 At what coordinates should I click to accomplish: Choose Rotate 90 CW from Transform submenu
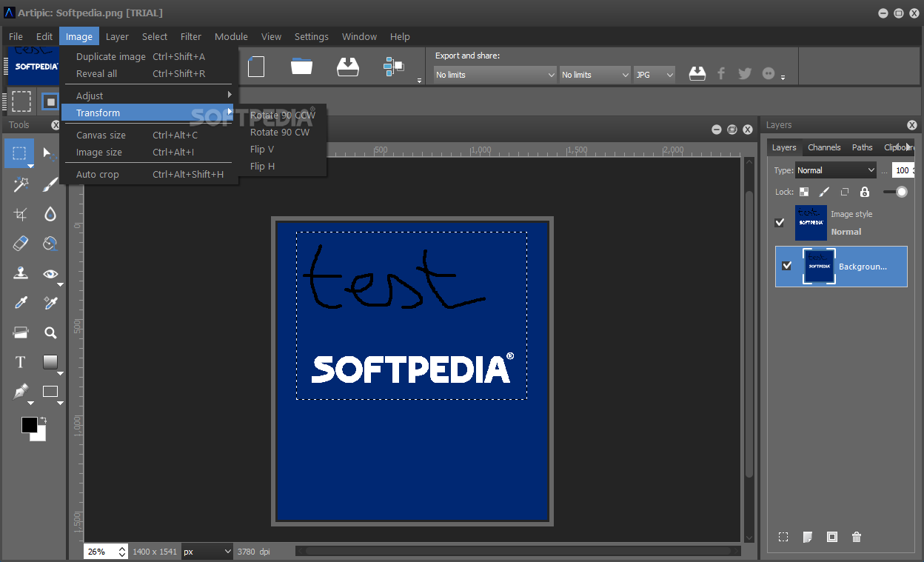click(280, 132)
